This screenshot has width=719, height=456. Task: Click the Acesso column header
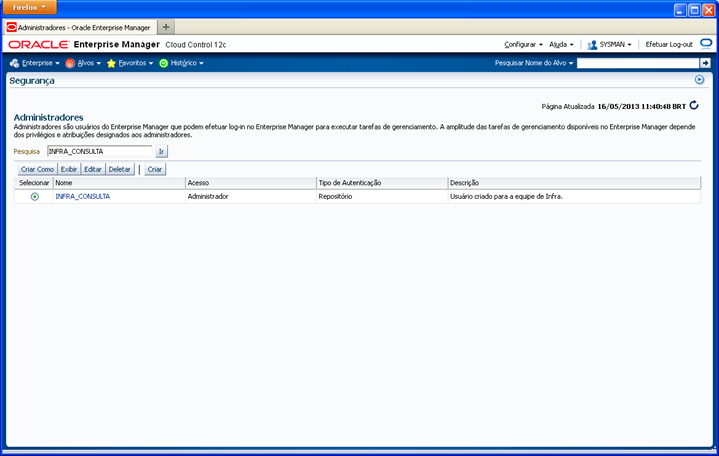[x=251, y=183]
